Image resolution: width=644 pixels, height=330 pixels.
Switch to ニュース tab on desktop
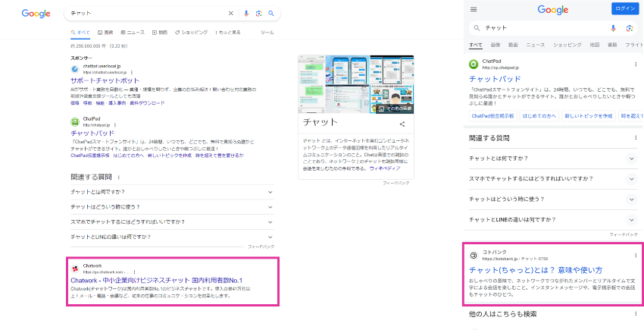coord(133,33)
